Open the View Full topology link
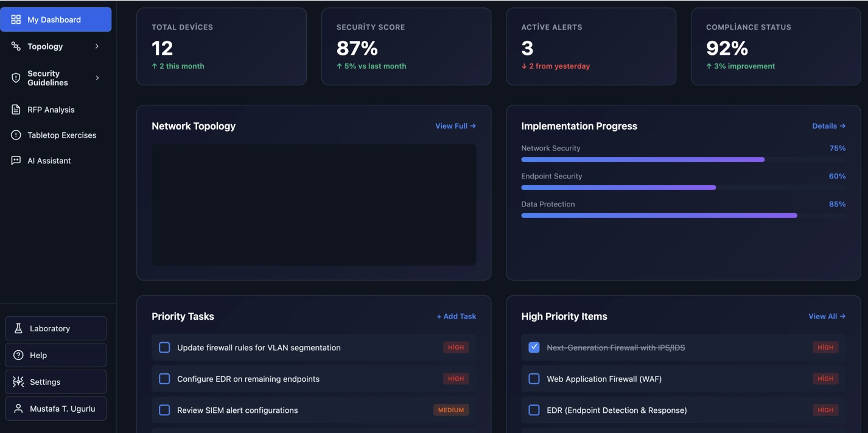The width and height of the screenshot is (868, 433). [x=455, y=126]
